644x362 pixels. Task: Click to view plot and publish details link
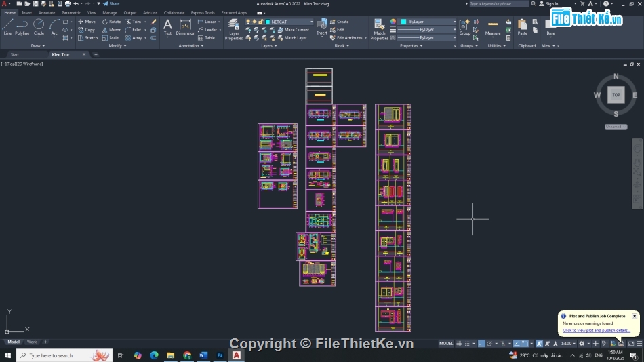pyautogui.click(x=597, y=330)
